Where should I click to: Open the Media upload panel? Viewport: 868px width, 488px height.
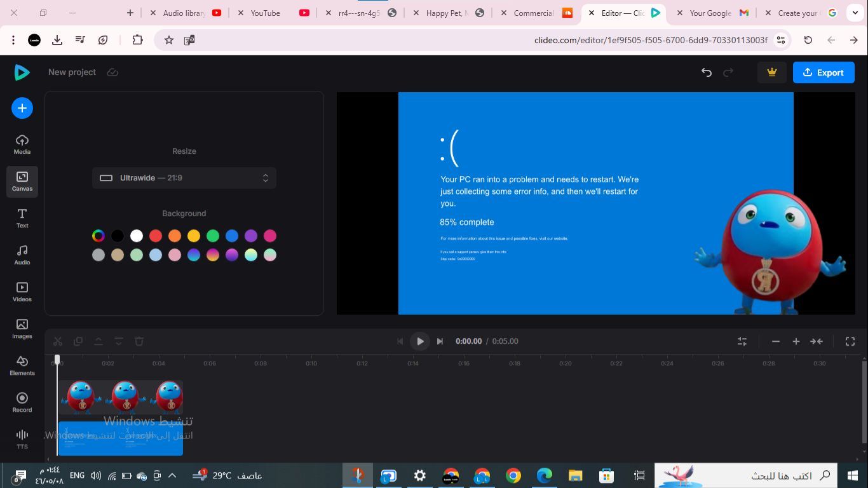tap(22, 144)
